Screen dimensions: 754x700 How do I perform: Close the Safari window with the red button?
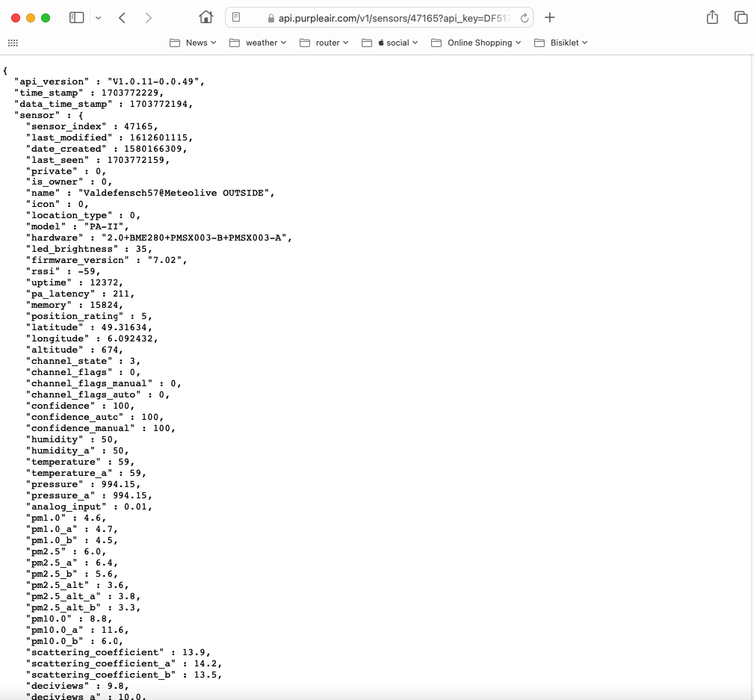(16, 18)
